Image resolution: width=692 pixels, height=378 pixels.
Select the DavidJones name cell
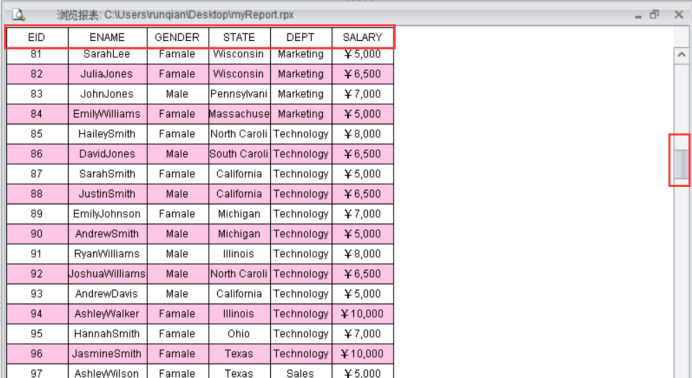click(108, 154)
